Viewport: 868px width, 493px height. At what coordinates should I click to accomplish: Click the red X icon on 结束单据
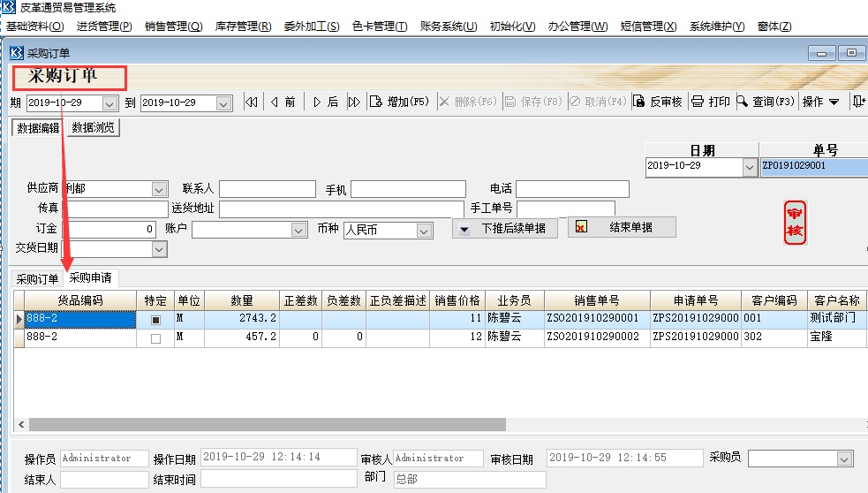pos(581,227)
